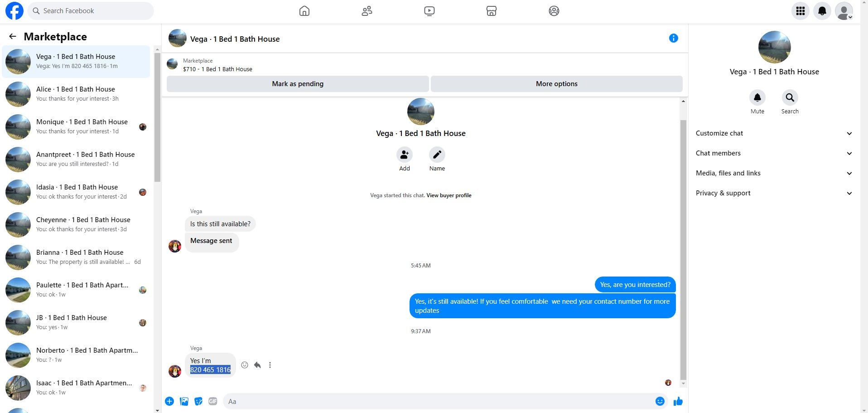Send a thumbs up like
The height and width of the screenshot is (413, 868).
[678, 401]
